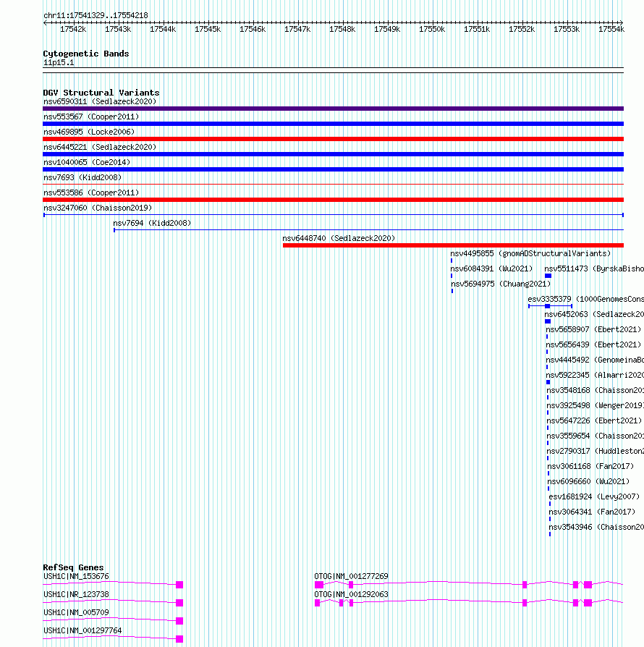The width and height of the screenshot is (644, 647).
Task: Click the 17554k ruler tick label
Action: (x=611, y=29)
